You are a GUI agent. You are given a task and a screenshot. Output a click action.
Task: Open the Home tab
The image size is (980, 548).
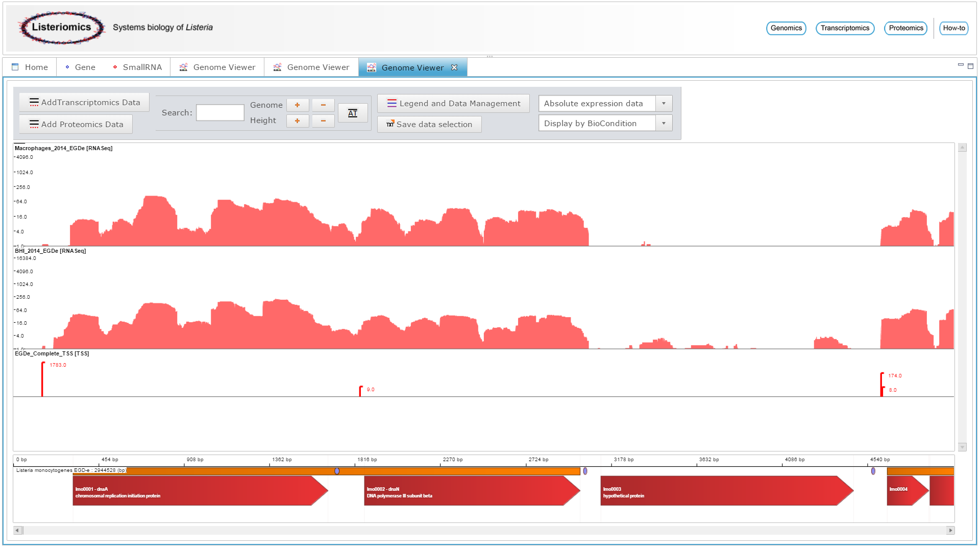point(30,67)
